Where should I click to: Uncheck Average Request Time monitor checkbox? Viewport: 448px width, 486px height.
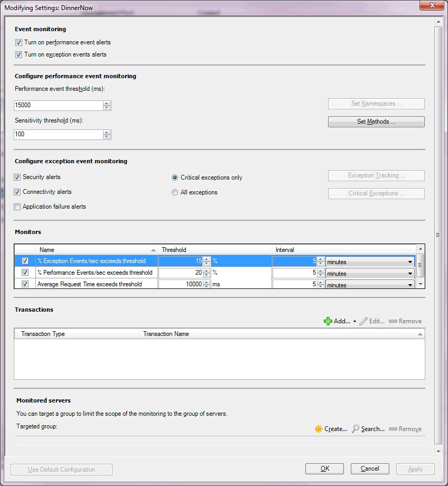click(25, 284)
